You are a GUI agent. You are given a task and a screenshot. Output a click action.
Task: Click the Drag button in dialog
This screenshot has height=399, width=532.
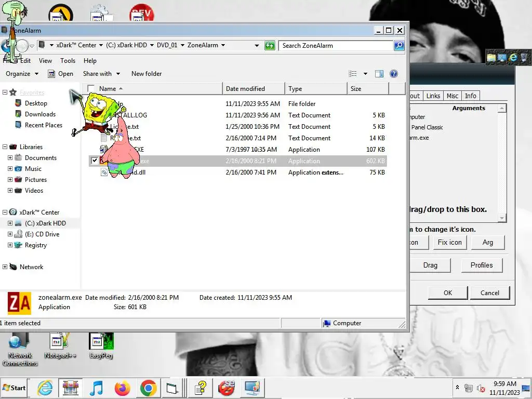tap(430, 265)
